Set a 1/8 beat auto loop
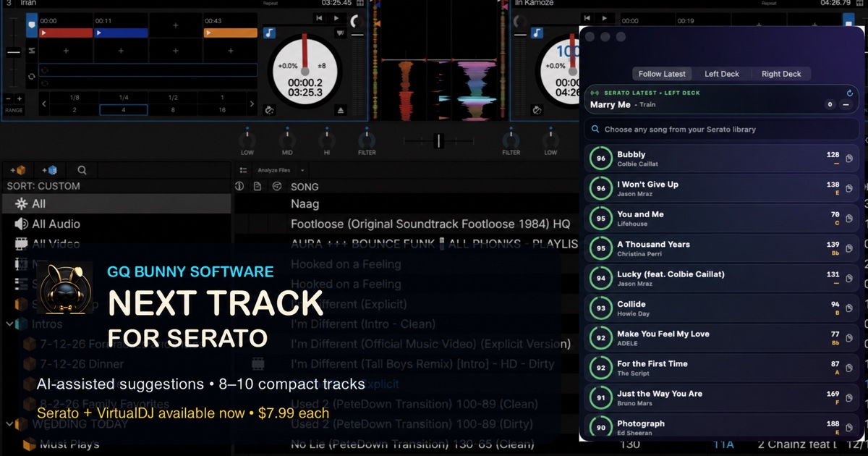 click(x=75, y=98)
